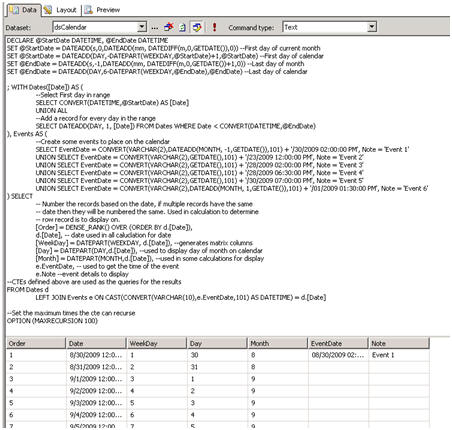
Task: Click the '[Order] = DENSE_RANK()' line
Action: point(114,227)
